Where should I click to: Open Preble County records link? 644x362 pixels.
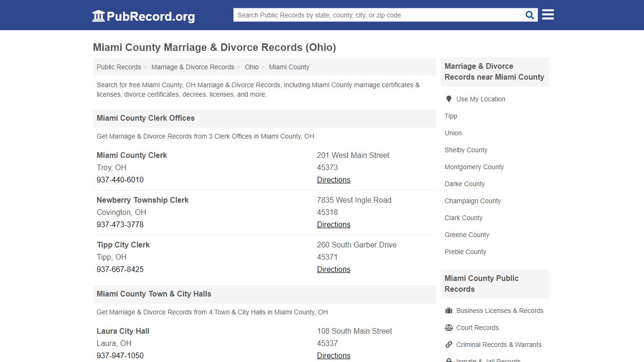tap(465, 252)
